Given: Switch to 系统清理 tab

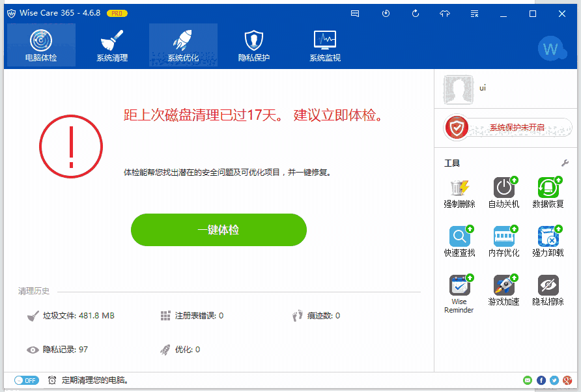Looking at the screenshot, I should point(112,45).
